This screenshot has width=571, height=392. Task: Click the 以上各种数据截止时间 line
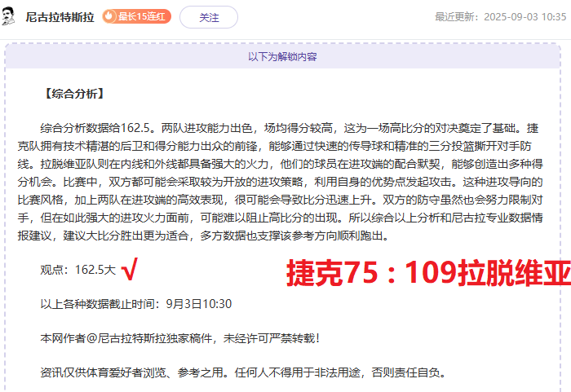click(x=136, y=304)
